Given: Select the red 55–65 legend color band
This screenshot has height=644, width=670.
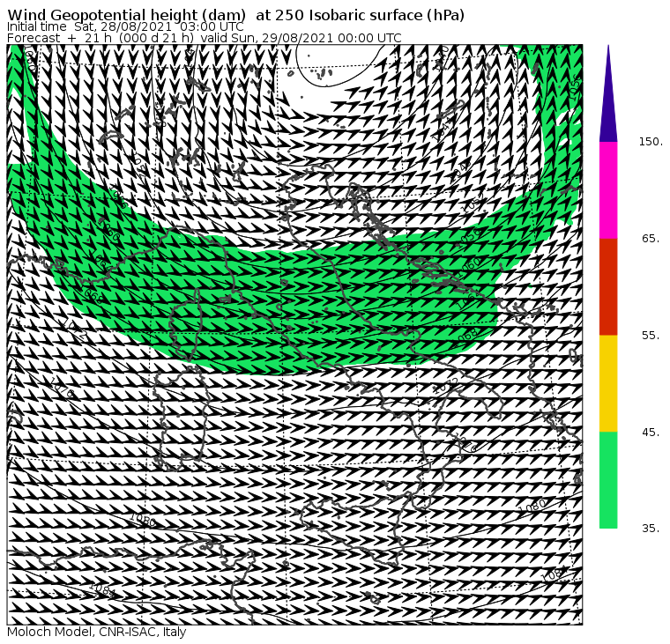Looking at the screenshot, I should pos(608,287).
